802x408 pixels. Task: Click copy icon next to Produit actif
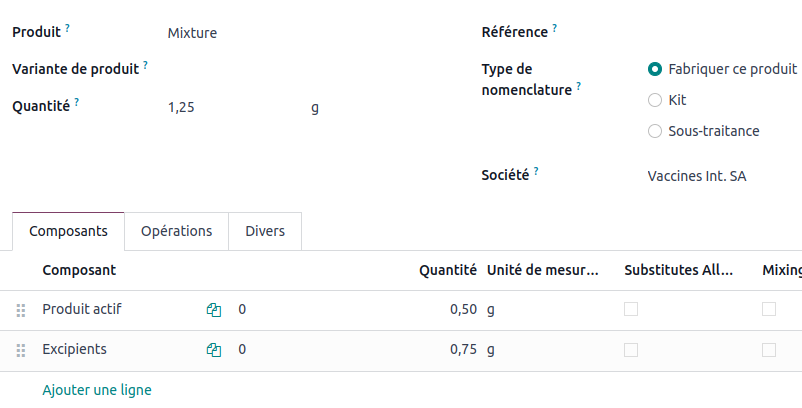213,310
